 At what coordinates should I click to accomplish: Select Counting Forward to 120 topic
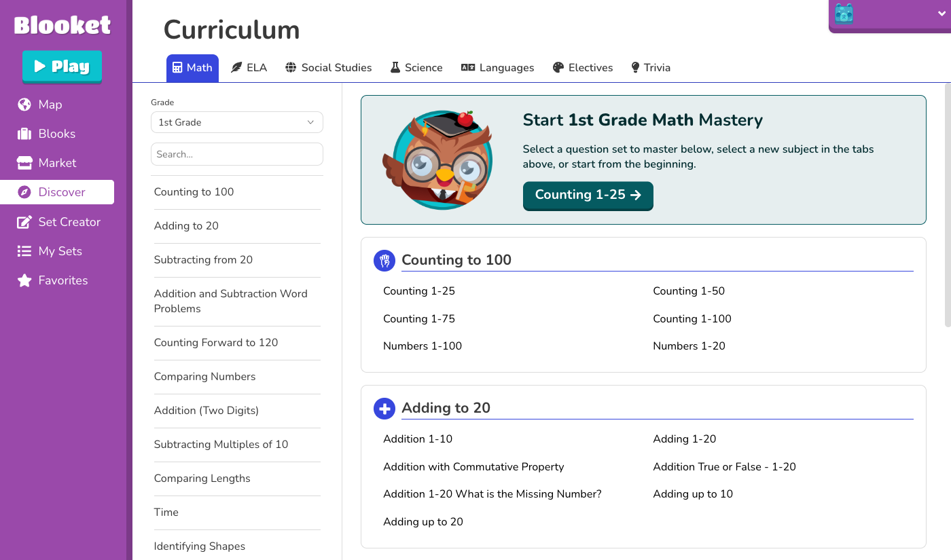click(236, 343)
